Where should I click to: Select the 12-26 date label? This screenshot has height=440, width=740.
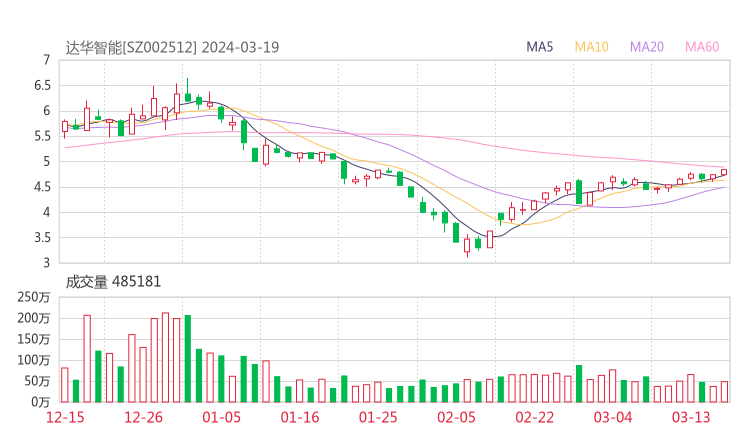point(145,417)
